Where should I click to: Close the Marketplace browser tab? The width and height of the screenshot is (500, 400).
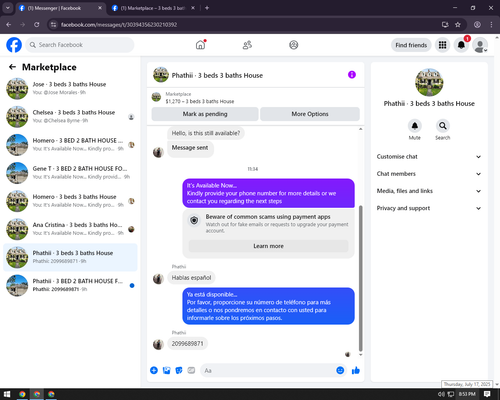(193, 8)
